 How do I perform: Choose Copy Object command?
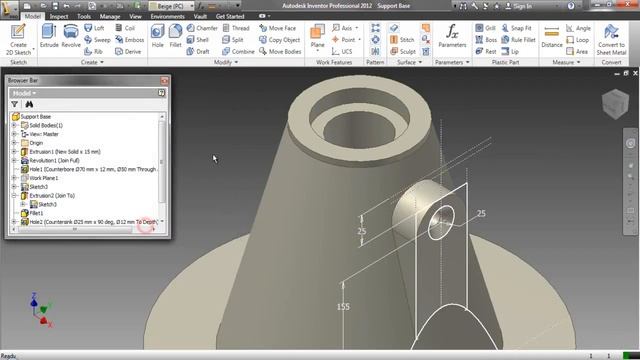point(280,40)
